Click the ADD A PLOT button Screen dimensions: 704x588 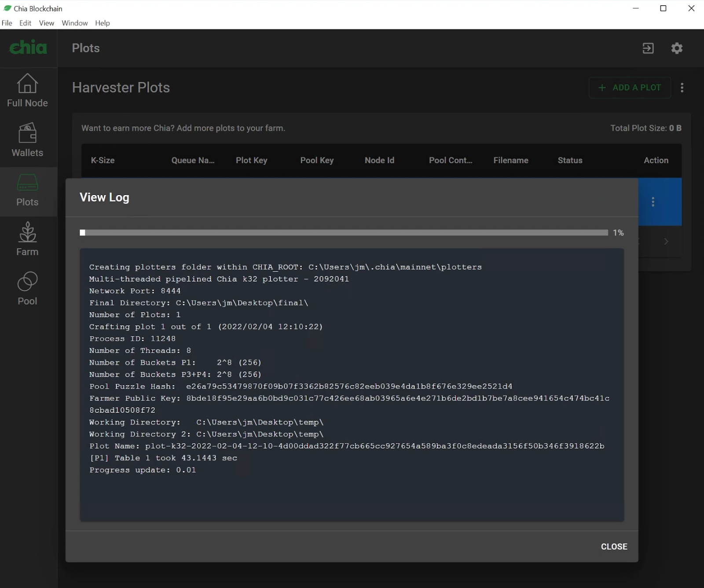coord(630,88)
